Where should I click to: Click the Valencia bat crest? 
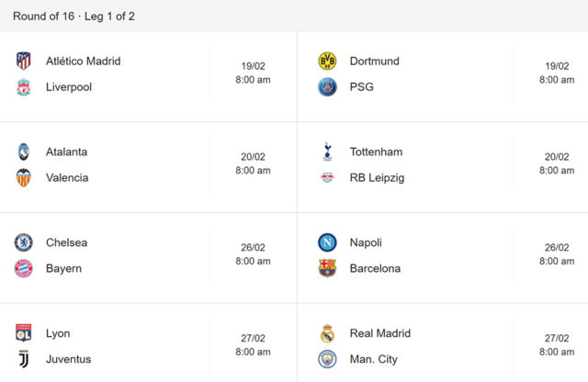tap(23, 178)
